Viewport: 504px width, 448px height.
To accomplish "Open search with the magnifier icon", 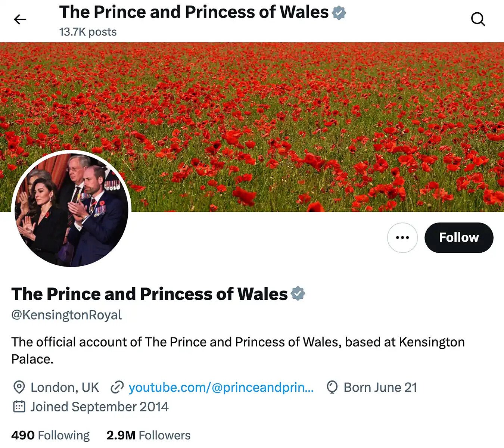I will point(478,19).
